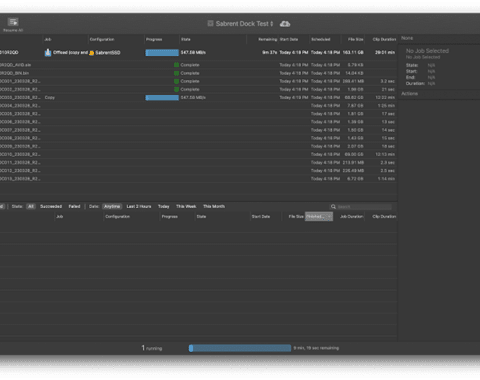Image resolution: width=480 pixels, height=380 pixels.
Task: Open the Sabrent Dock Test project dropdown
Action: tap(244, 24)
